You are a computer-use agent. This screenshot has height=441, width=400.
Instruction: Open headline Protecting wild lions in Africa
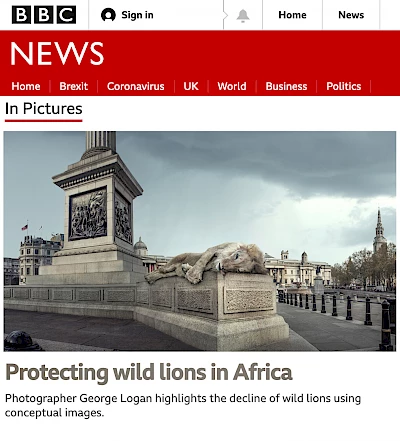point(149,372)
